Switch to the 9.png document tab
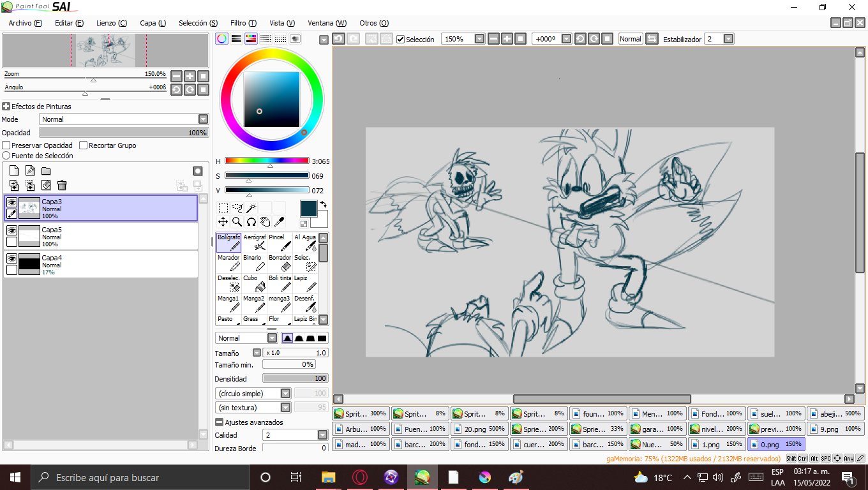The image size is (868, 490). click(835, 429)
